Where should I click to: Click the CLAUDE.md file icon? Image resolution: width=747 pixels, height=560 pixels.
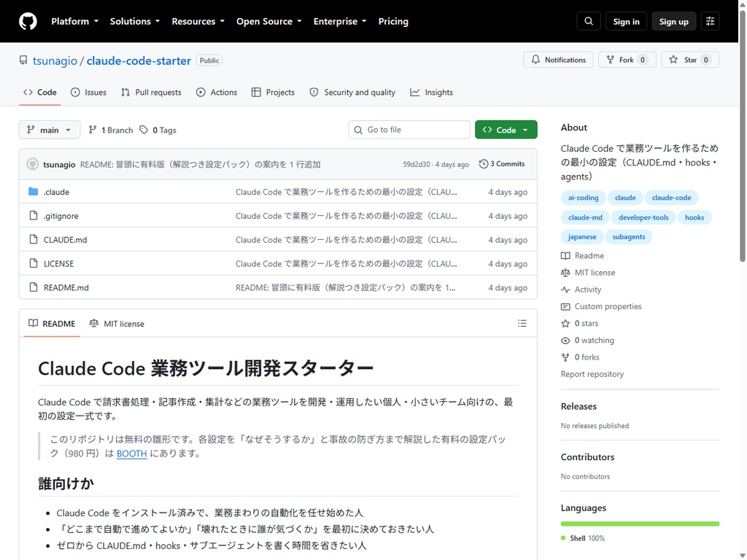(x=34, y=239)
